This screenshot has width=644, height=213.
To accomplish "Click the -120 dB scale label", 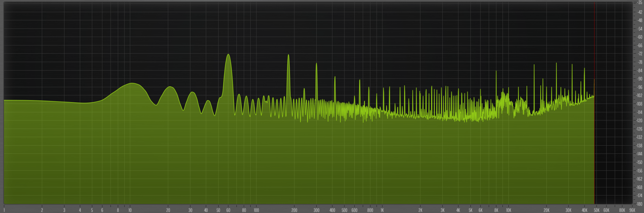I will (x=639, y=120).
